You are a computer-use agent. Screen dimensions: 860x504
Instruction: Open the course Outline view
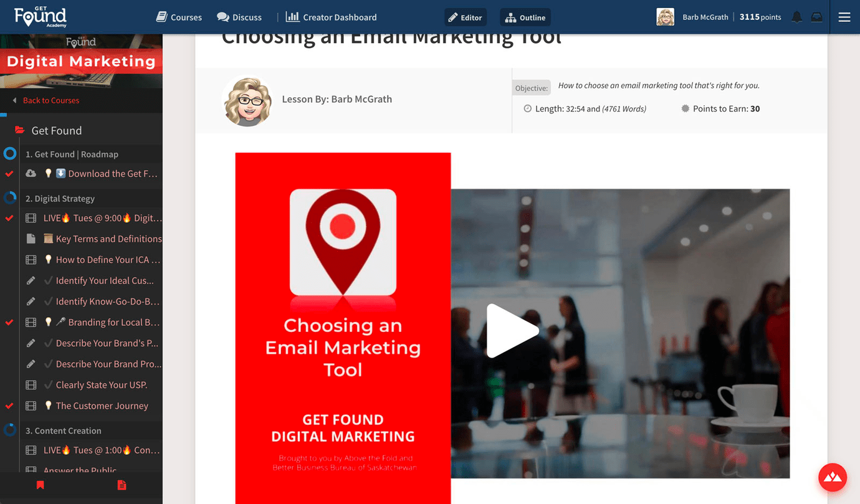click(x=525, y=17)
